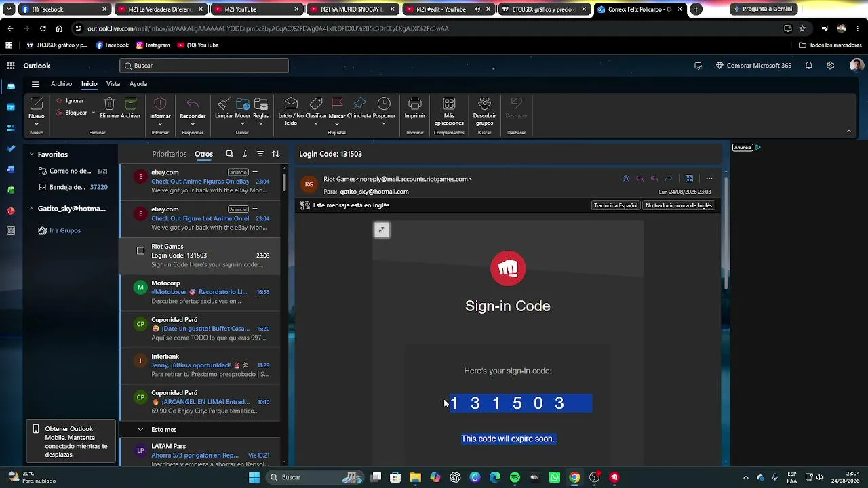Expand the Reglas dropdown chevron

click(261, 124)
